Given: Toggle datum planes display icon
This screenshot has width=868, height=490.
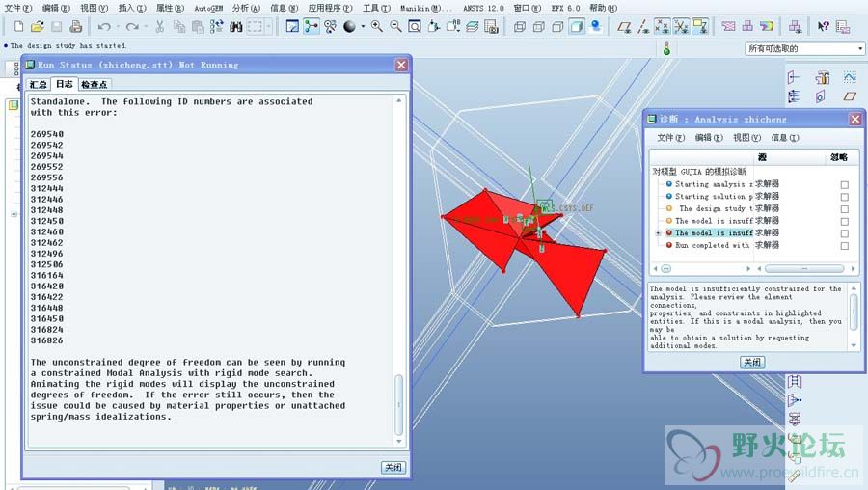Looking at the screenshot, I should click(x=624, y=26).
